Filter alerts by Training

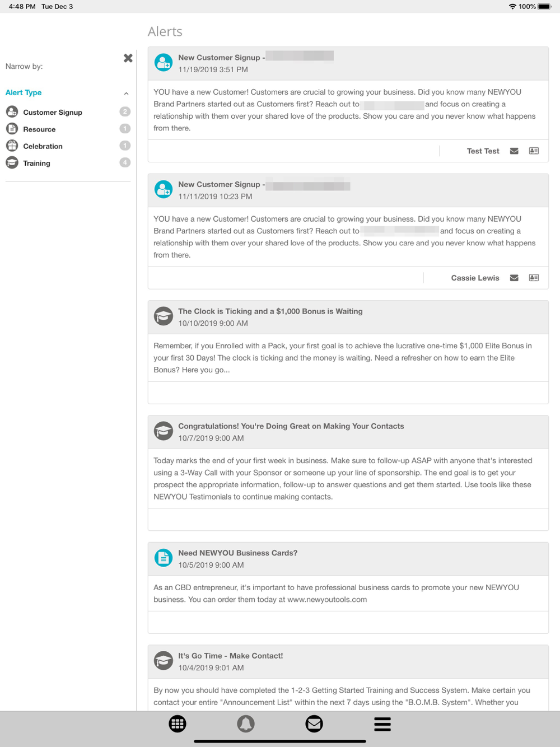pyautogui.click(x=36, y=163)
